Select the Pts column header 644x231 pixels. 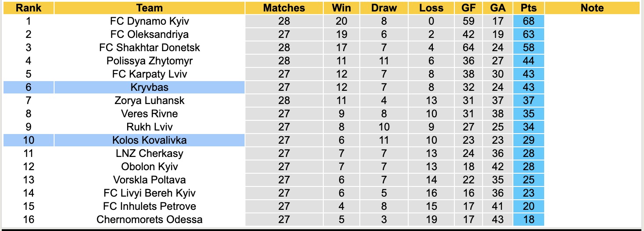point(528,8)
